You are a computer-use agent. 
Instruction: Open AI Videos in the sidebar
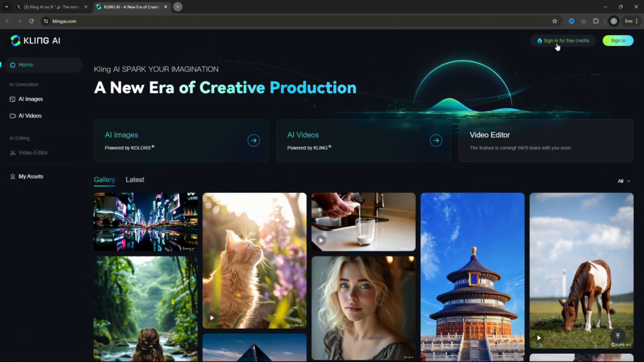point(30,116)
